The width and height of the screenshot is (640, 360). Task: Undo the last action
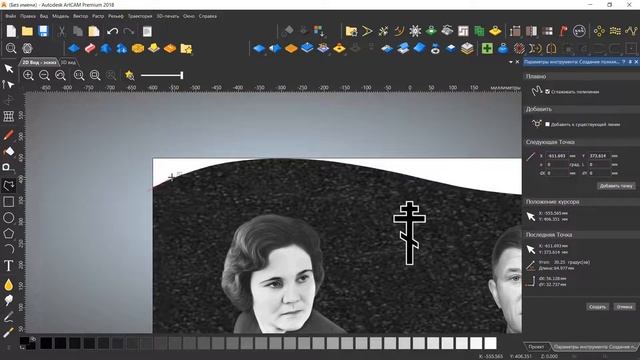112,31
